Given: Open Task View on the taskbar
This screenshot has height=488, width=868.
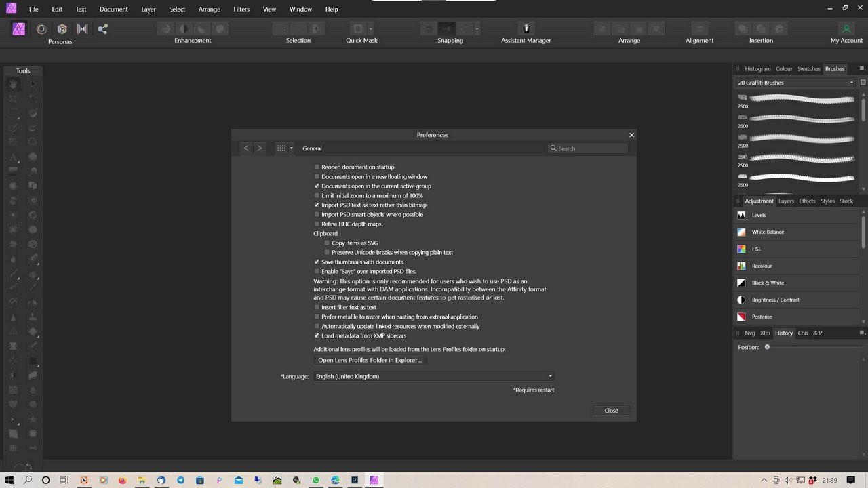Looking at the screenshot, I should click(64, 480).
